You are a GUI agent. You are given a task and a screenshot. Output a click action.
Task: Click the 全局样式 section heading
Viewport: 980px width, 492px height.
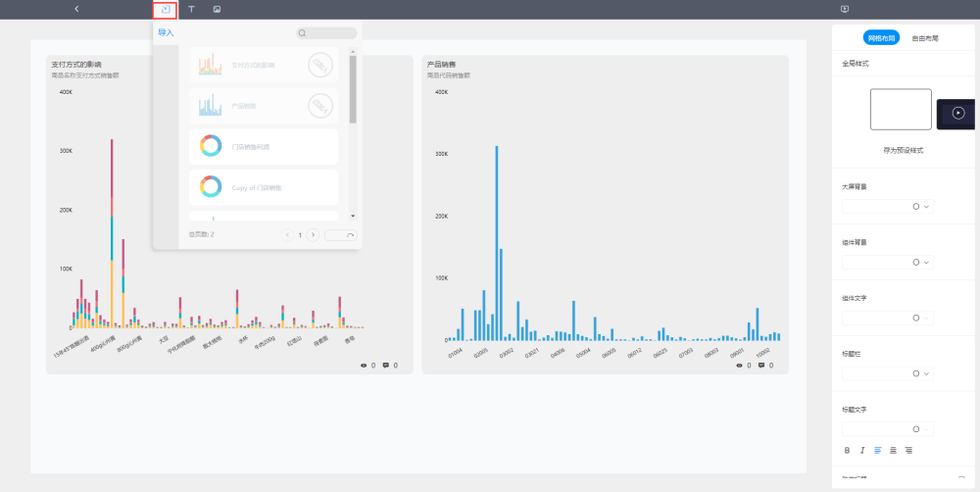pyautogui.click(x=855, y=64)
